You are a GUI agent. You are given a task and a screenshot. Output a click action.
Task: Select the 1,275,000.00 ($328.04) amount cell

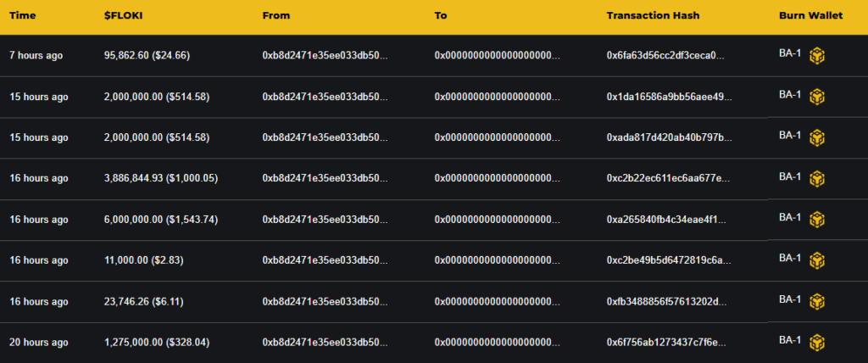click(157, 343)
